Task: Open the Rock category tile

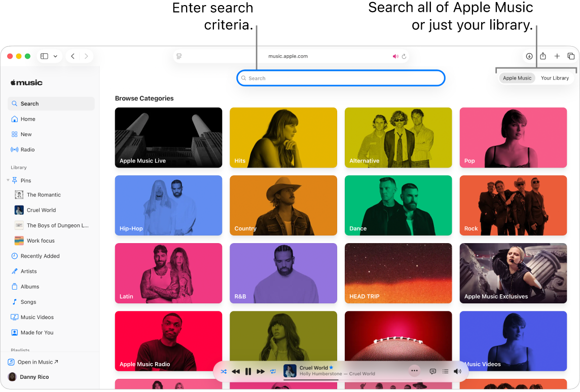Action: pyautogui.click(x=513, y=206)
